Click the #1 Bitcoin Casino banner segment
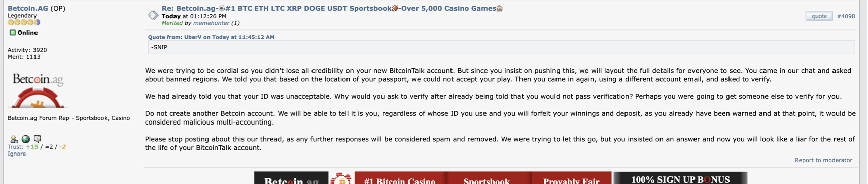The image size is (868, 184). coord(400,178)
